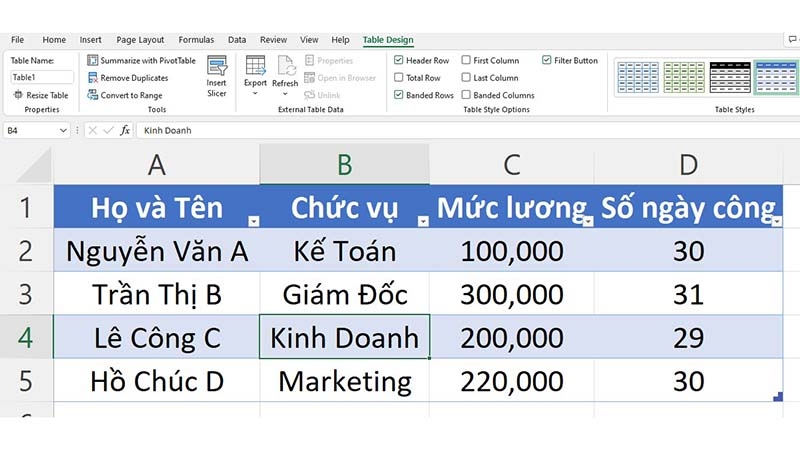This screenshot has height=450, width=800.
Task: Select cell containing Nguyễn Văn A
Action: (x=157, y=251)
